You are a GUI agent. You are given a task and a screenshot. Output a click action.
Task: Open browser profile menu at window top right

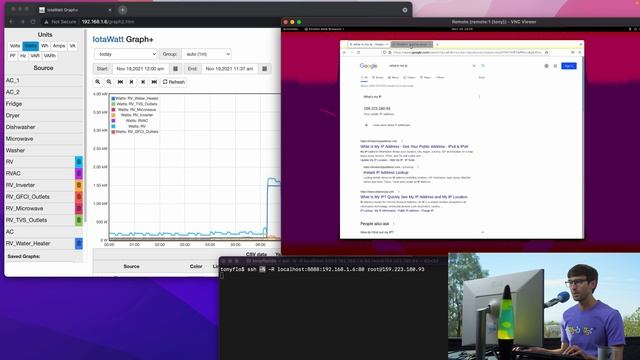coord(404,10)
